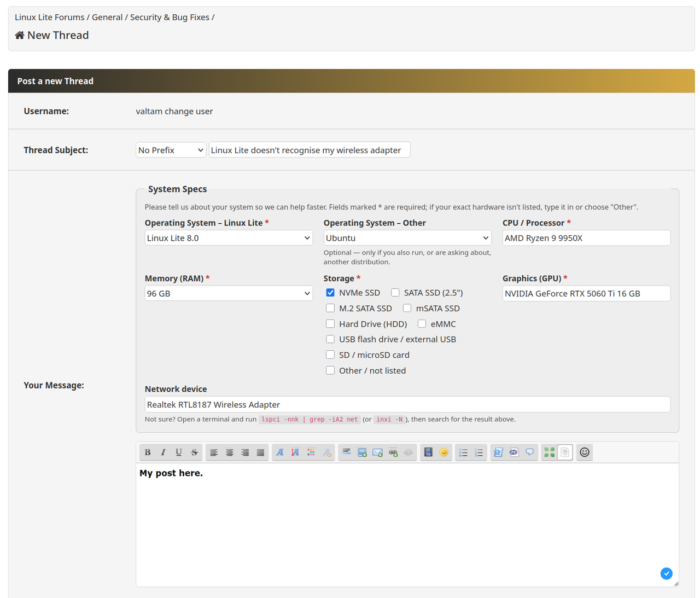Click the outlined smiley face icon
The height and width of the screenshot is (598, 700).
pos(585,452)
